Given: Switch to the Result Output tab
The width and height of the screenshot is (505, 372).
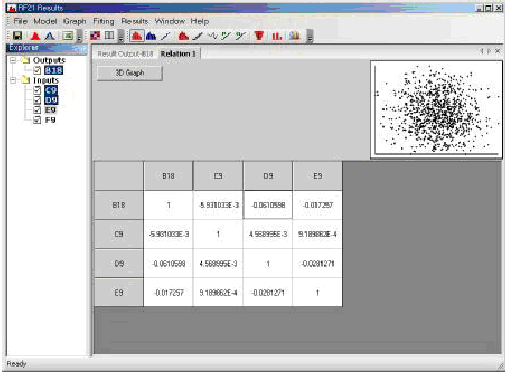Looking at the screenshot, I should pos(125,54).
